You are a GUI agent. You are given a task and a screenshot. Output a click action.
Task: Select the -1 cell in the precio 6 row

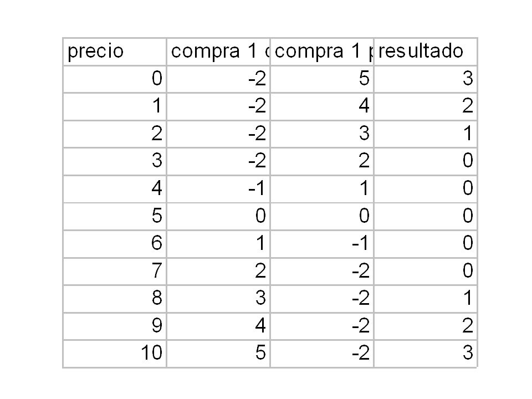pos(322,244)
